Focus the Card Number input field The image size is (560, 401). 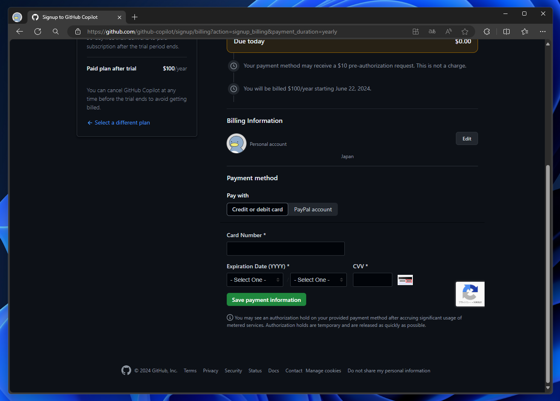pos(285,249)
